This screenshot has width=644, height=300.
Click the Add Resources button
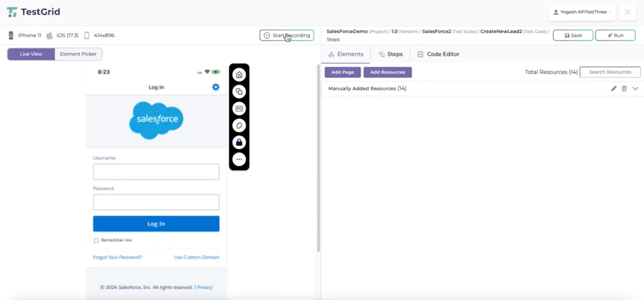point(388,72)
